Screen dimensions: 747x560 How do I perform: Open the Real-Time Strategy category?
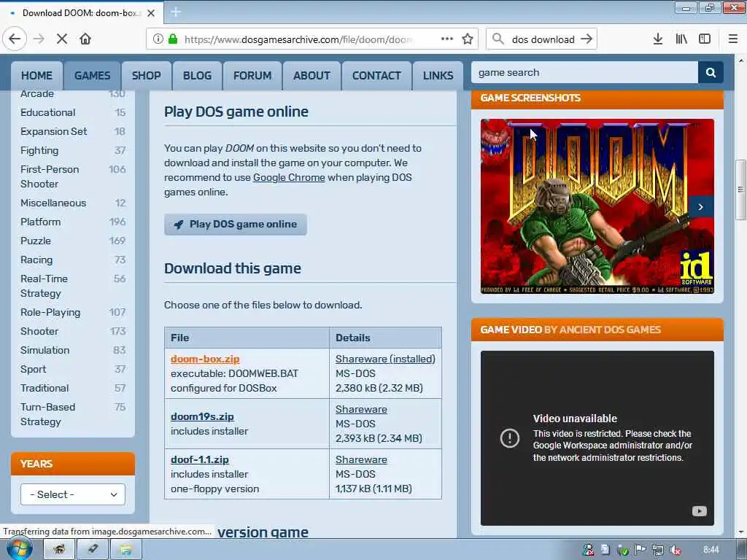44,286
